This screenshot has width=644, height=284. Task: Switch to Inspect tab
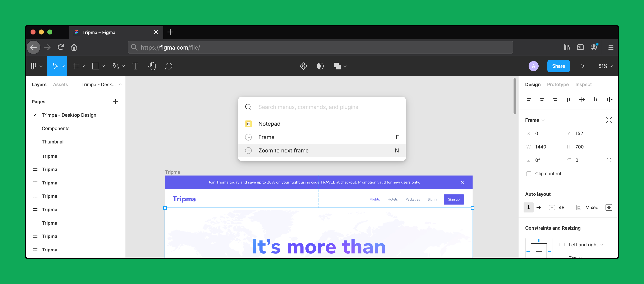[584, 84]
